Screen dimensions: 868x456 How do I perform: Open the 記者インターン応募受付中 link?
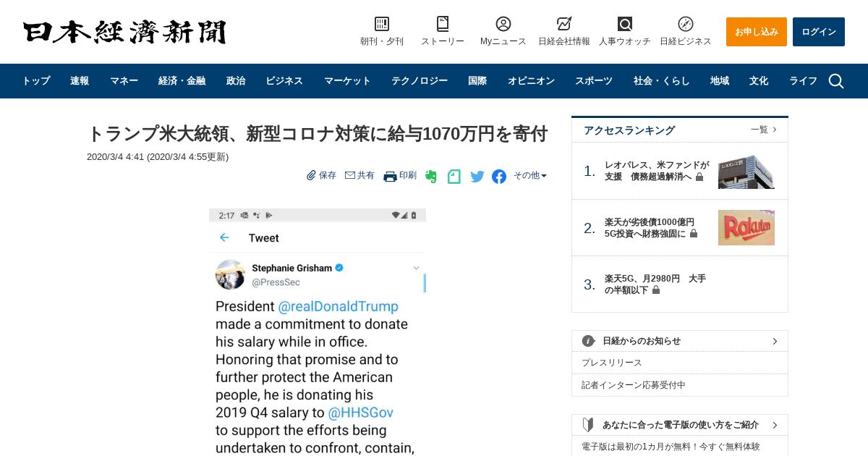[x=634, y=385]
